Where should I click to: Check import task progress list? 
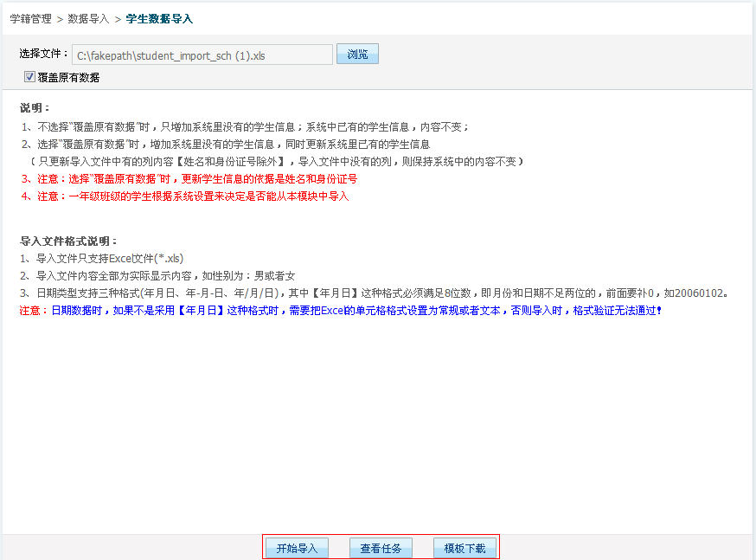pyautogui.click(x=381, y=547)
